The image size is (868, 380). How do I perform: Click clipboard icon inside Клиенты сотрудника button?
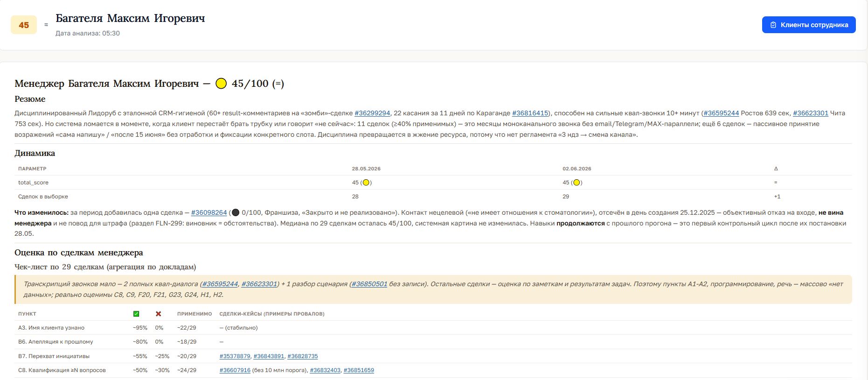click(773, 25)
